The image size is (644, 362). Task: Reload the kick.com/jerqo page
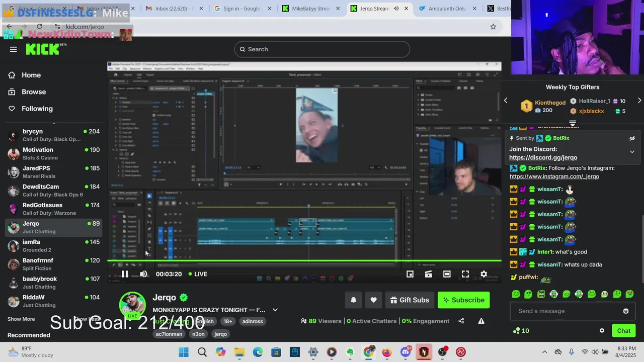coord(39,26)
